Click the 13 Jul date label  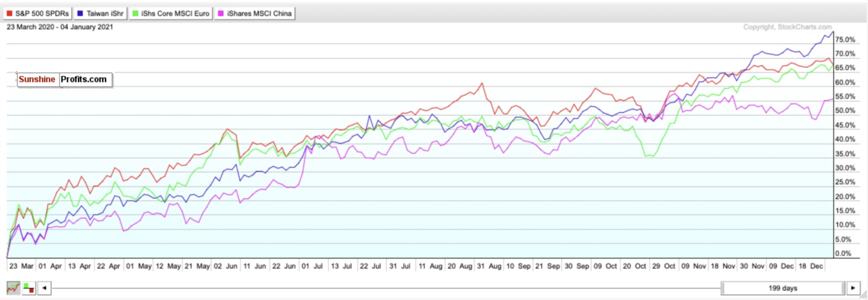[341, 266]
